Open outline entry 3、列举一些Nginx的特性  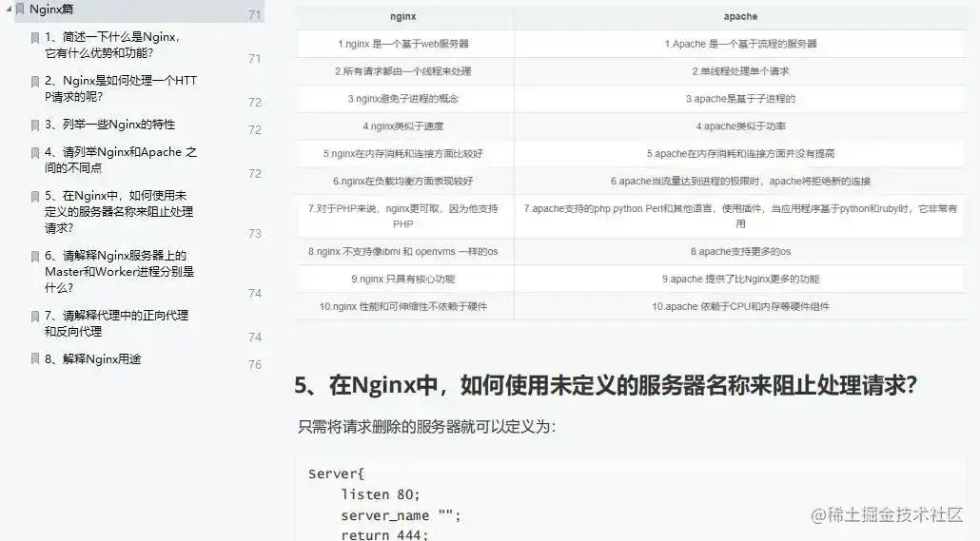click(x=110, y=125)
